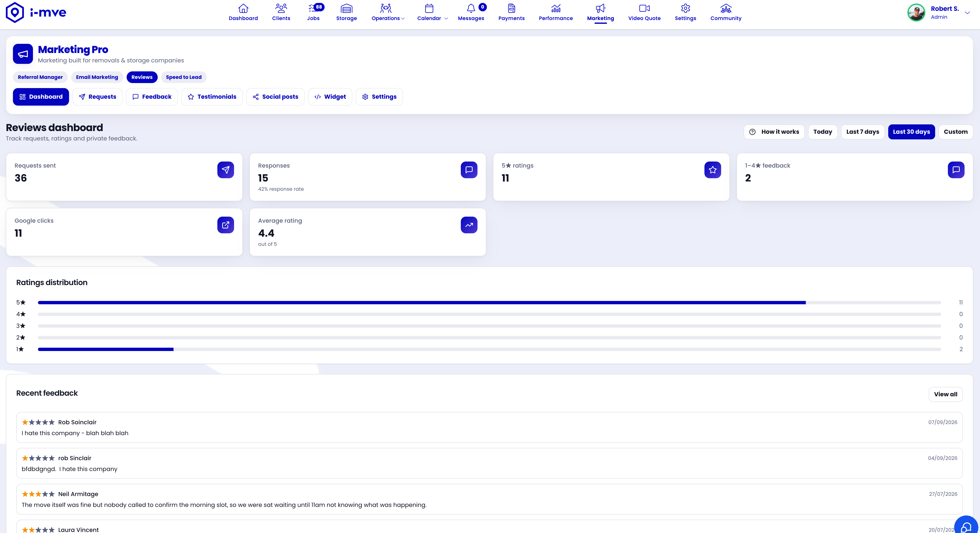
Task: Select the Reviews pill tab
Action: pos(142,77)
